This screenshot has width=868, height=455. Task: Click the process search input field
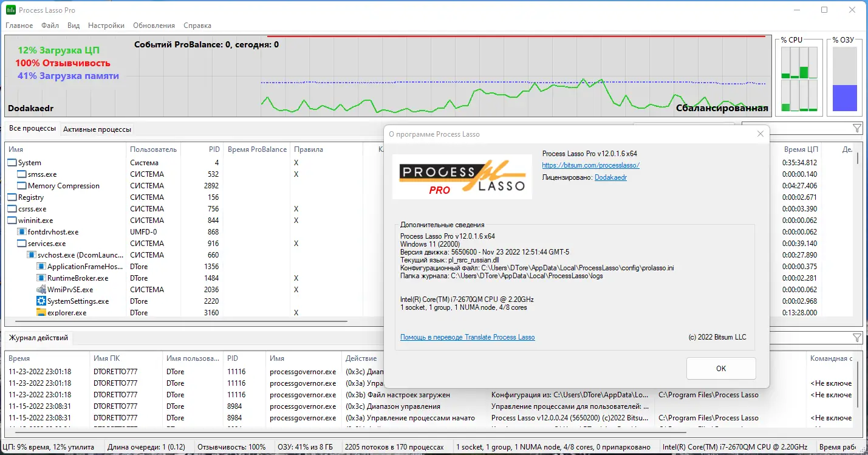click(795, 128)
